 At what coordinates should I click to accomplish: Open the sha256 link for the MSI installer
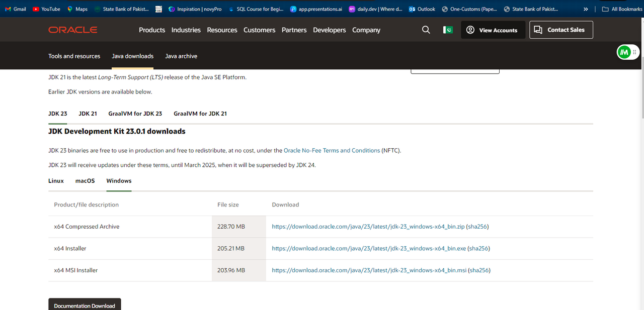pos(479,270)
